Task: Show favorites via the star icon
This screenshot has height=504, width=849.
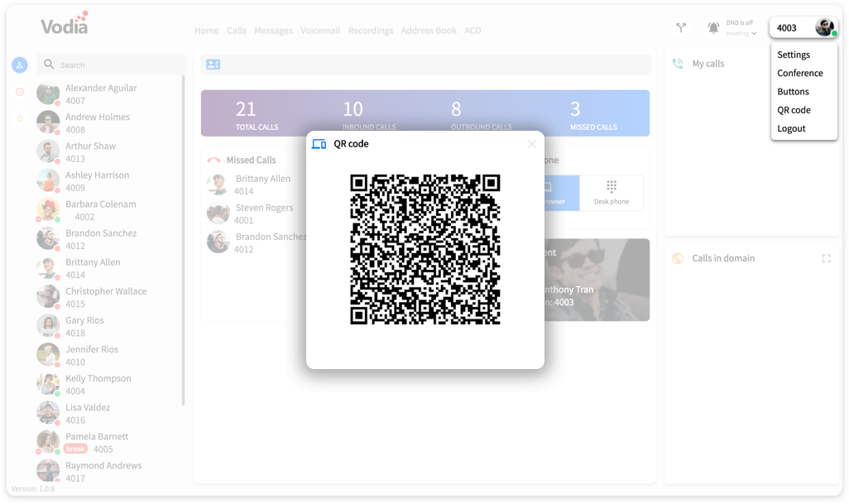Action: 20,118
